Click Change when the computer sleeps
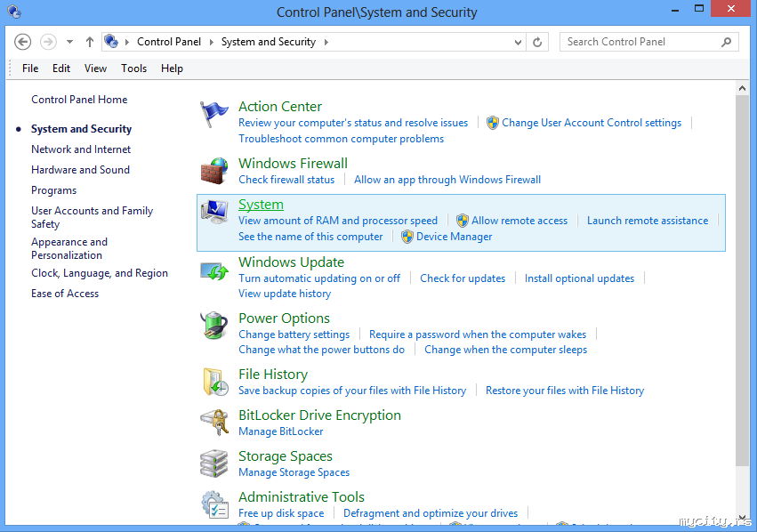 (x=506, y=350)
